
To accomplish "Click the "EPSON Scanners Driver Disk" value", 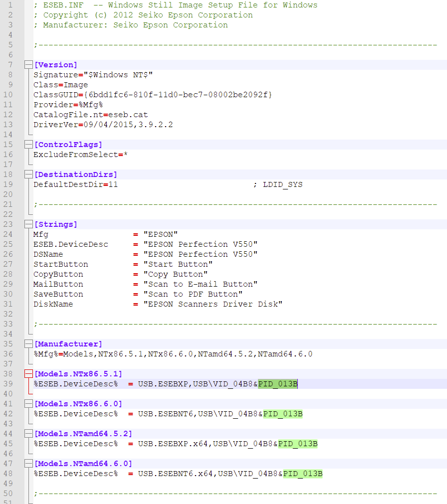I will pos(213,304).
